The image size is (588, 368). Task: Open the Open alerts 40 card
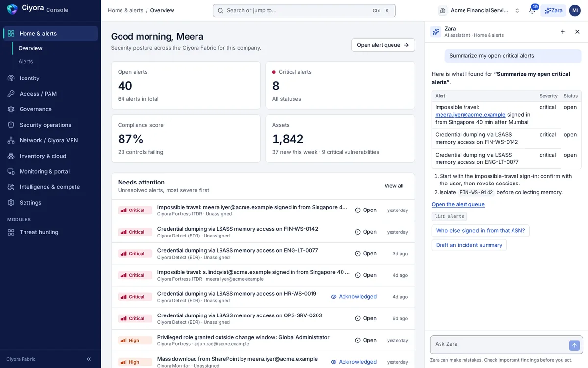[x=186, y=85]
